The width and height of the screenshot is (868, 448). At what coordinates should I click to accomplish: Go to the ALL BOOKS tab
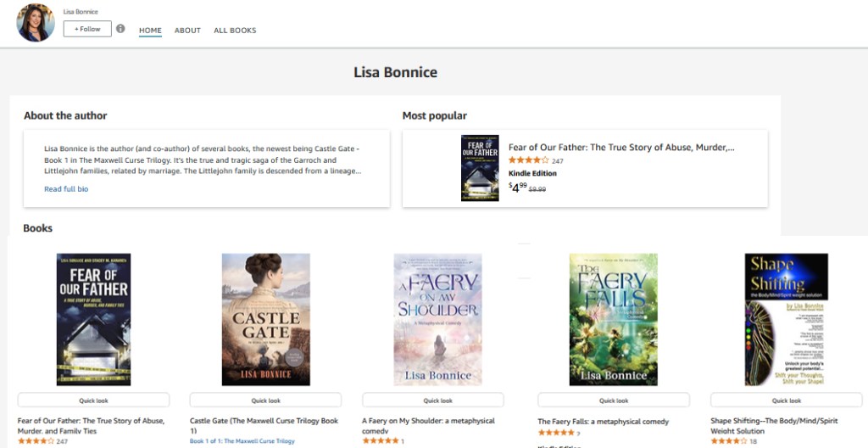pos(235,31)
